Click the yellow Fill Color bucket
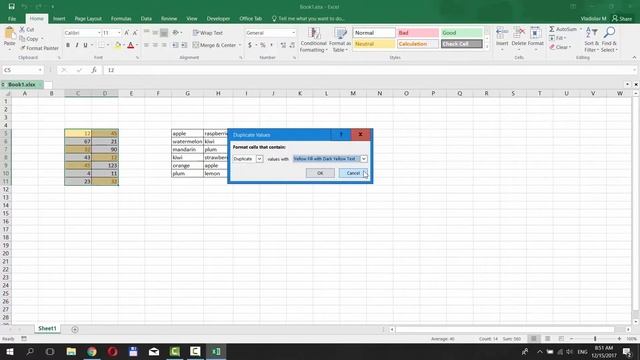This screenshot has height=360, width=640. coord(118,45)
